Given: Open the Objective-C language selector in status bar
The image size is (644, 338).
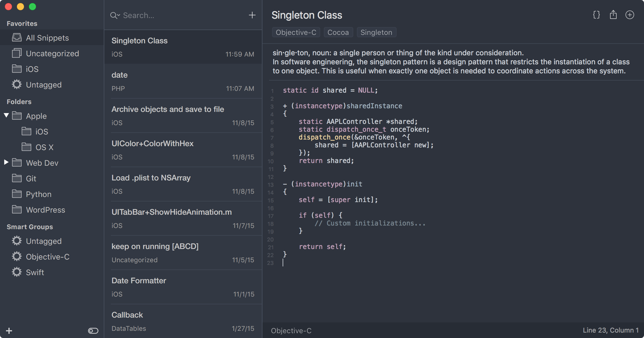Looking at the screenshot, I should pyautogui.click(x=291, y=330).
